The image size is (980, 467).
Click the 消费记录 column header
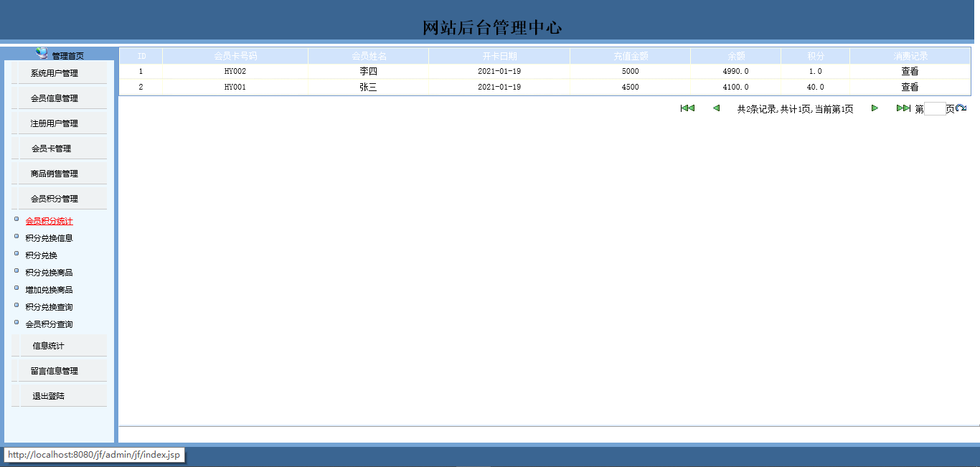pyautogui.click(x=910, y=56)
